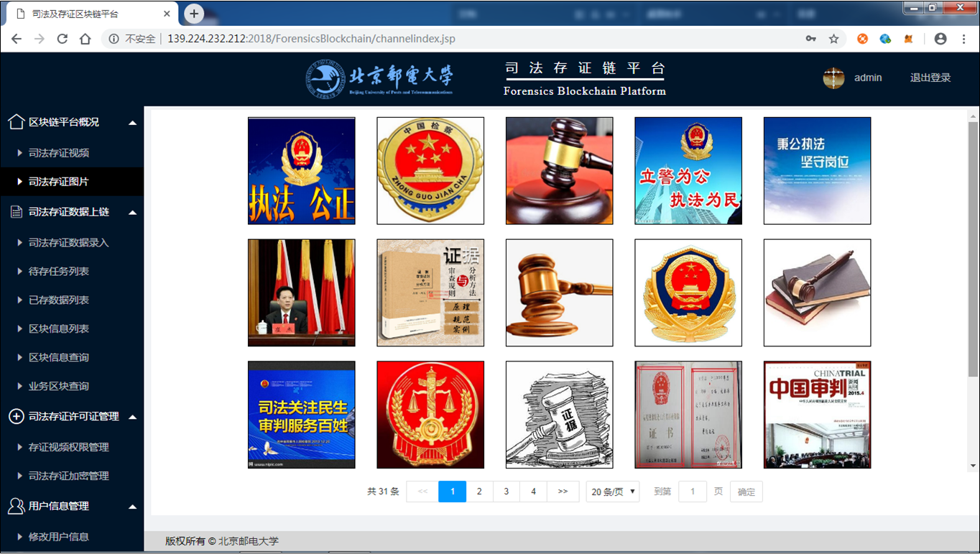The width and height of the screenshot is (980, 554).
Task: Open the 秉公执法 坚守岗位 image
Action: click(x=817, y=171)
